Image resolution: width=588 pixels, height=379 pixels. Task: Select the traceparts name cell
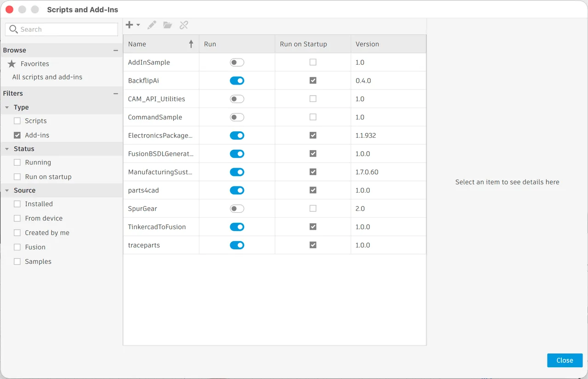point(161,245)
